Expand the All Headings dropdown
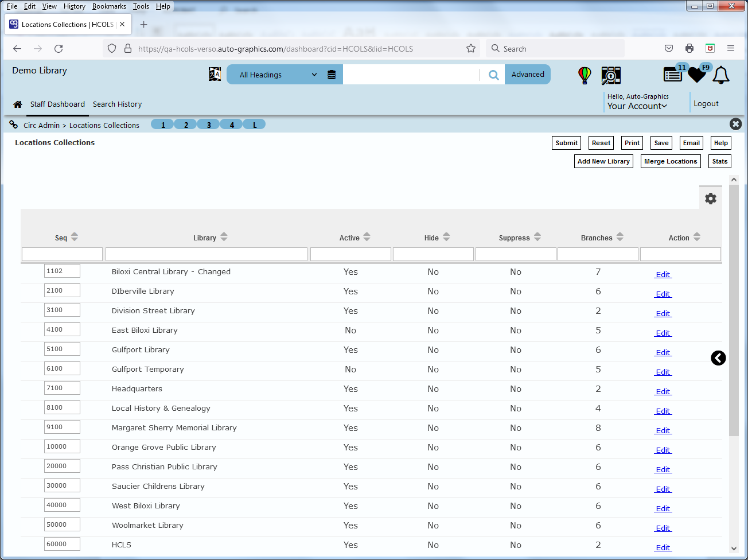Viewport: 748px width, 560px height. coord(278,75)
